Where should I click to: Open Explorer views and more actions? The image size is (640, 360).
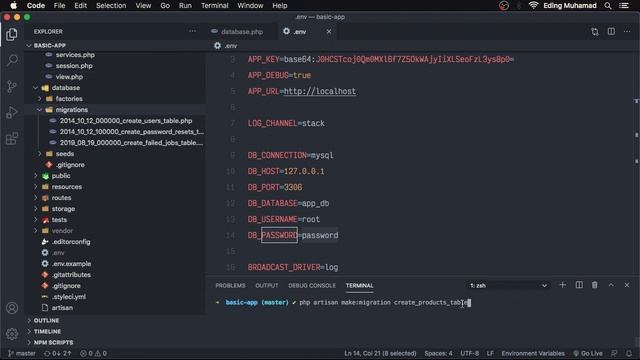pos(192,31)
